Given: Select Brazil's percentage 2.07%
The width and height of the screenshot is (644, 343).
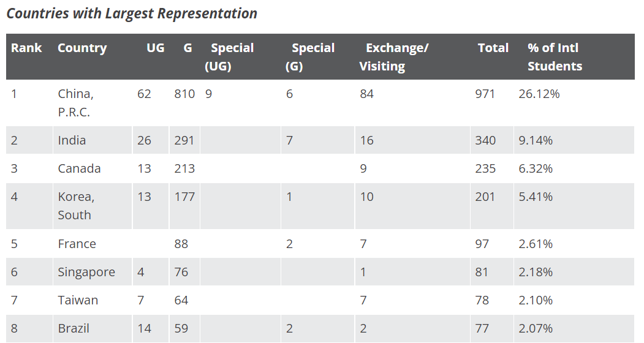Looking at the screenshot, I should [x=536, y=328].
